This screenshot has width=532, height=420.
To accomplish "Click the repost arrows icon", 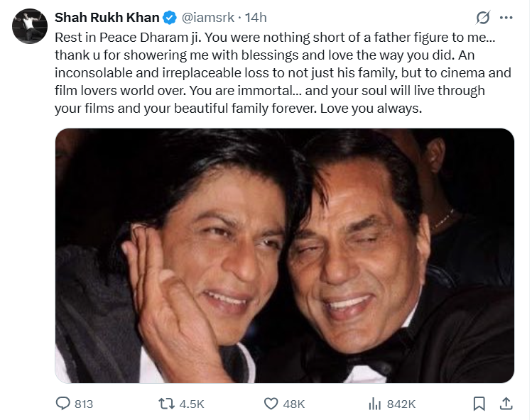I will pos(165,404).
